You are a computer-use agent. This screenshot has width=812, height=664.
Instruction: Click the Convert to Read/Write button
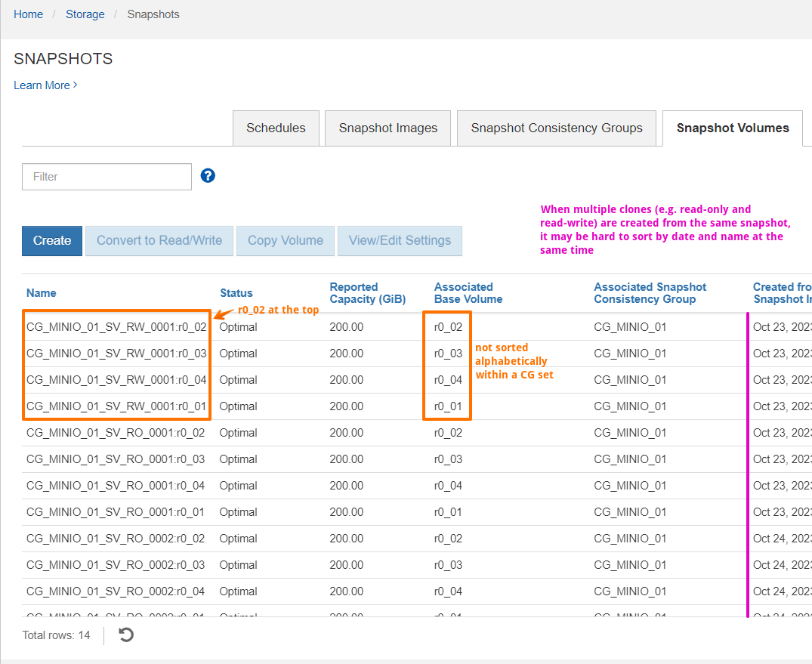[159, 241]
